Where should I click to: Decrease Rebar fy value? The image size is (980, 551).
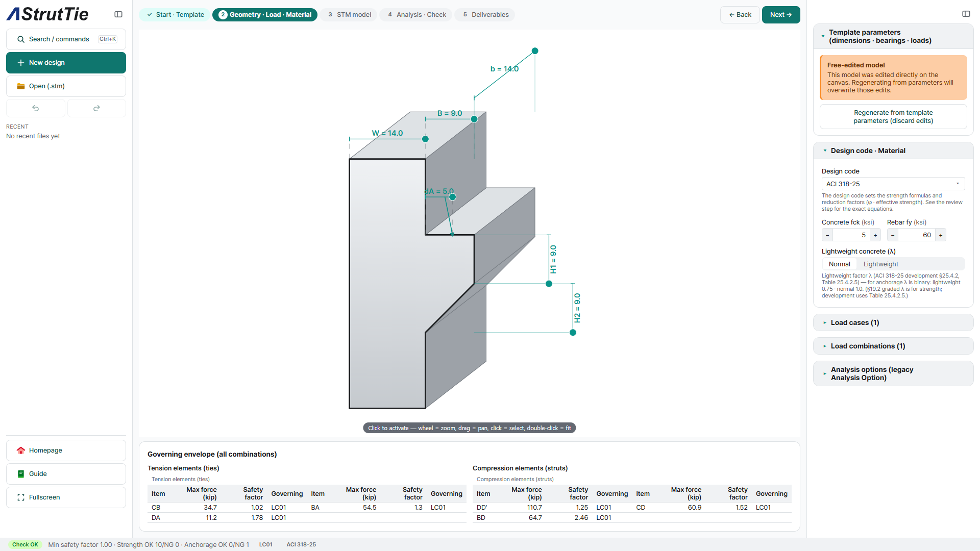pyautogui.click(x=893, y=235)
